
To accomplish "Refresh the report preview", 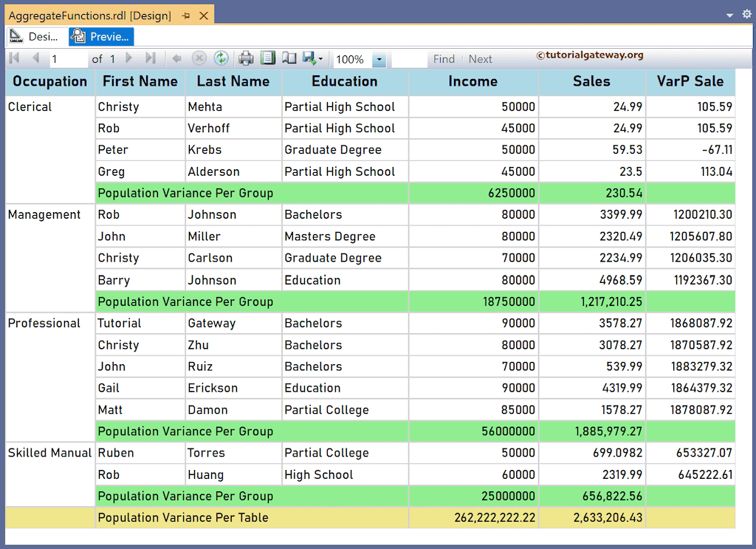I will click(221, 58).
